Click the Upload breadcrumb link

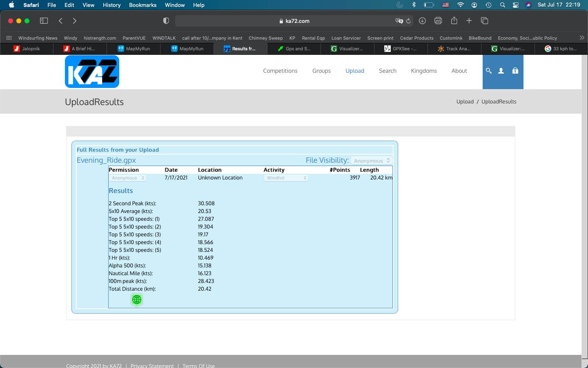click(465, 101)
